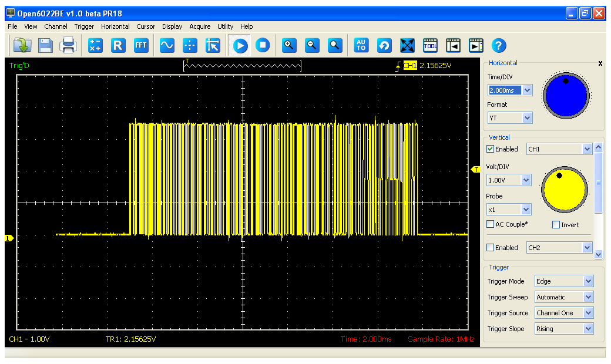Open the Horizontal menu
Screen dimensions: 611x364
tap(115, 26)
